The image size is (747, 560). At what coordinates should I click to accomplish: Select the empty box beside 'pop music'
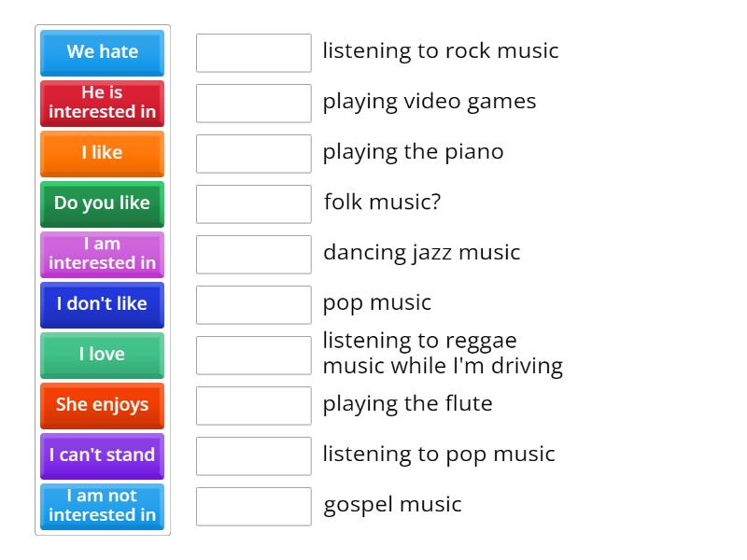coord(253,305)
